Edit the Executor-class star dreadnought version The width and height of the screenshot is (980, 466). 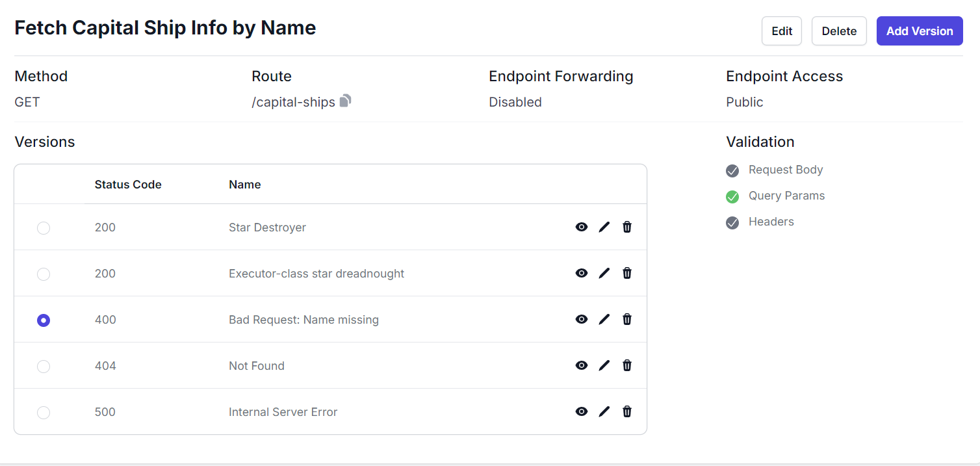[x=604, y=273]
